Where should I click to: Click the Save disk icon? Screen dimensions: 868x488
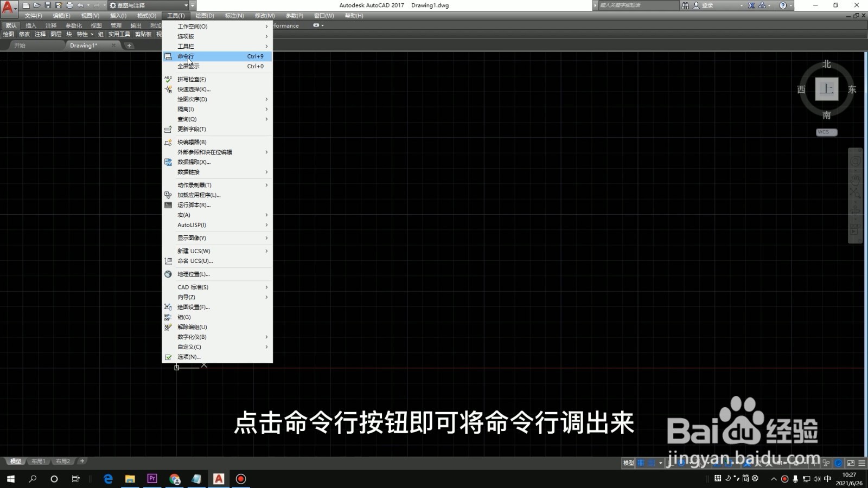point(48,5)
